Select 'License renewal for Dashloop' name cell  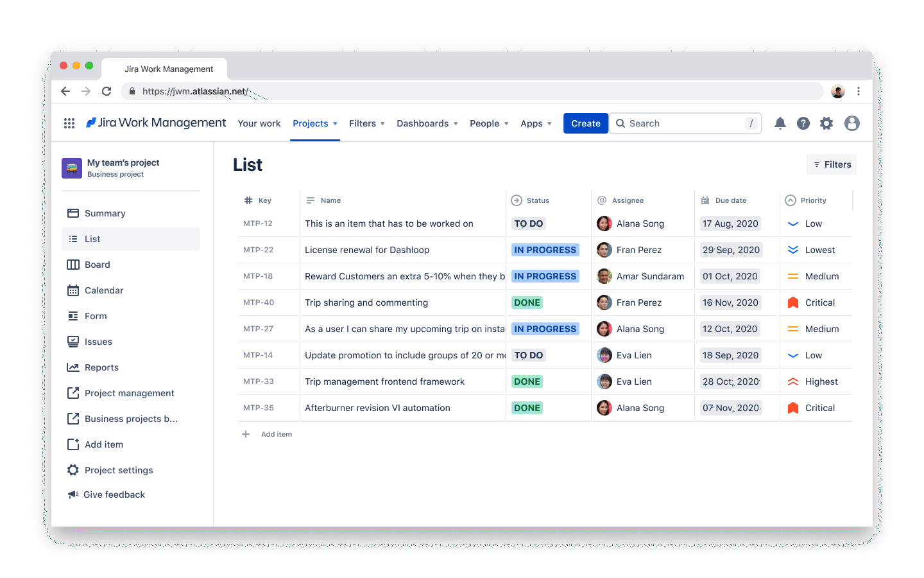[403, 250]
